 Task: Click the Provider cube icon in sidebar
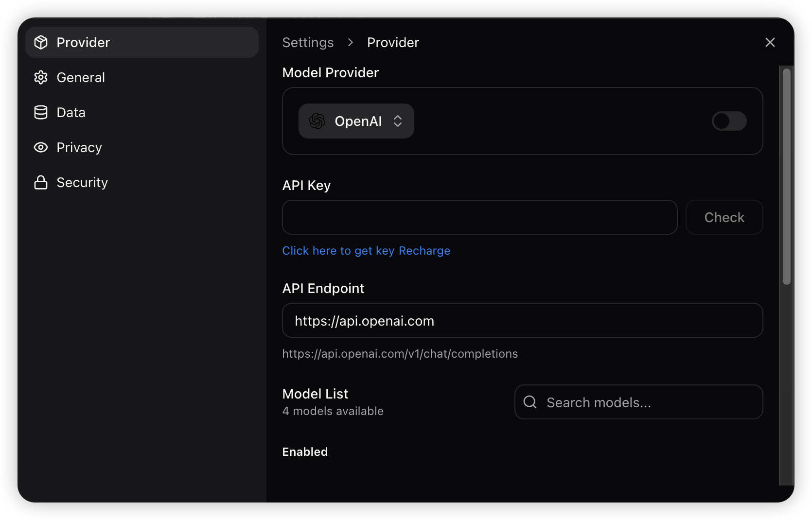coord(41,42)
